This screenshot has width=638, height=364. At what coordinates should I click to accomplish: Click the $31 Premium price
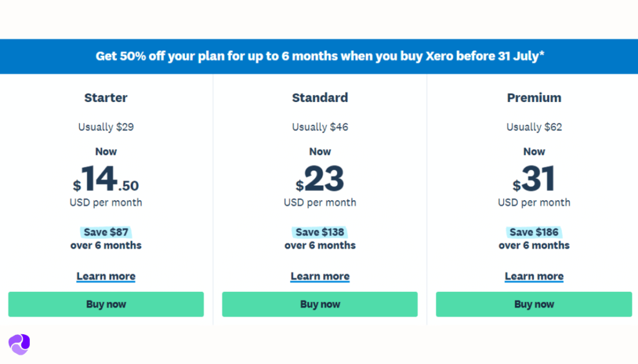(x=534, y=180)
